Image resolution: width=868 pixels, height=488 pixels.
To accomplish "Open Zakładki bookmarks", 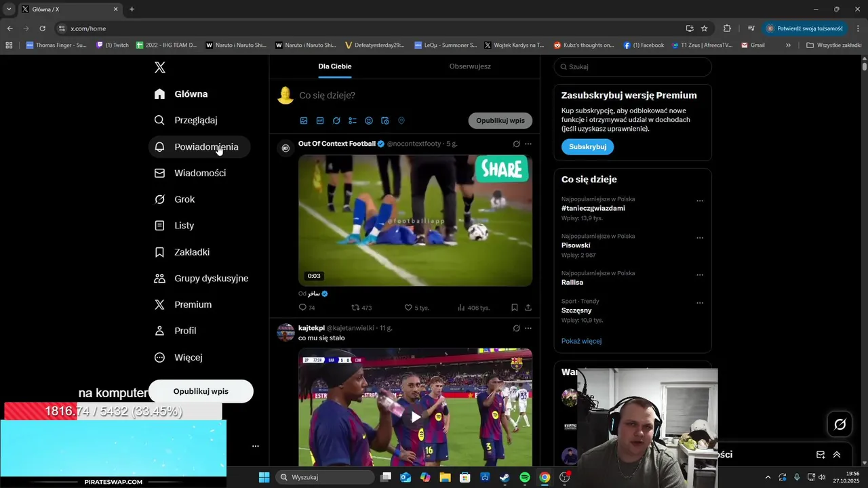I will coord(182,252).
